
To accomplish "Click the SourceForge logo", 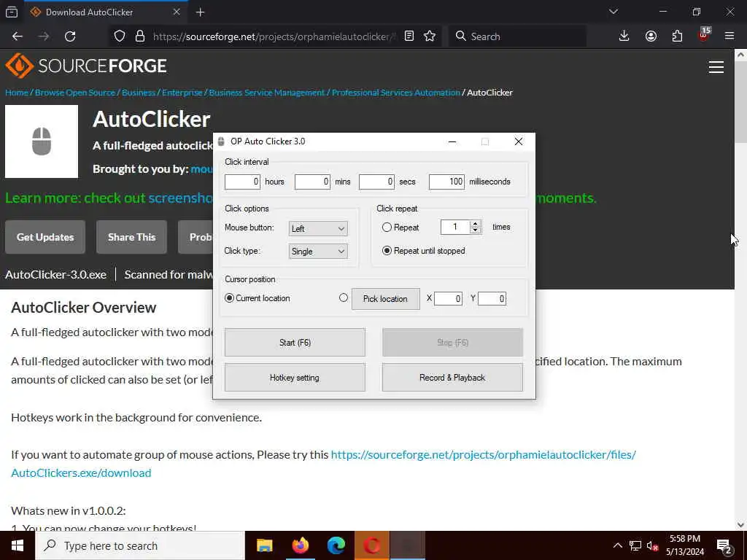I will (x=86, y=66).
